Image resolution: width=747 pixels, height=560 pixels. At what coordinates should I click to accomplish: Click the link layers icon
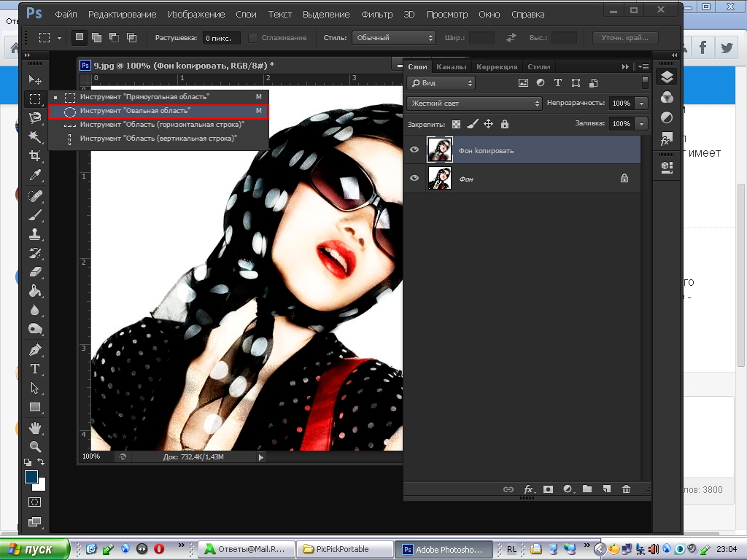click(508, 489)
